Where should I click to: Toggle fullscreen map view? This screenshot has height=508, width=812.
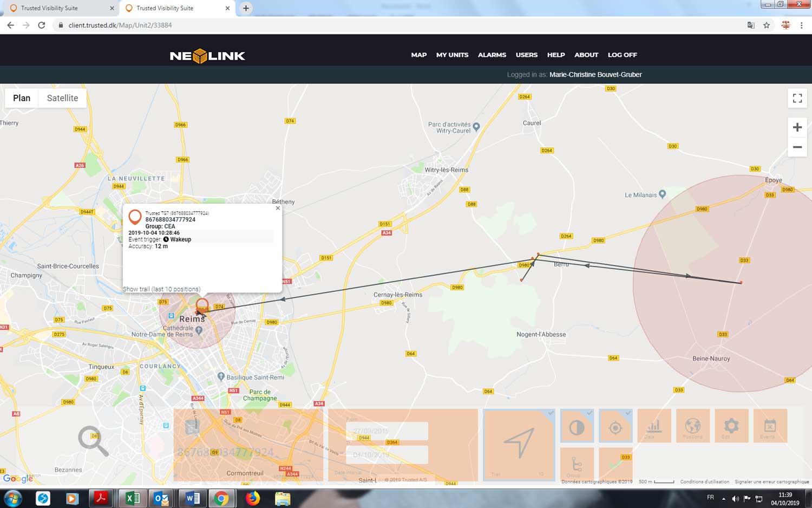tap(797, 98)
